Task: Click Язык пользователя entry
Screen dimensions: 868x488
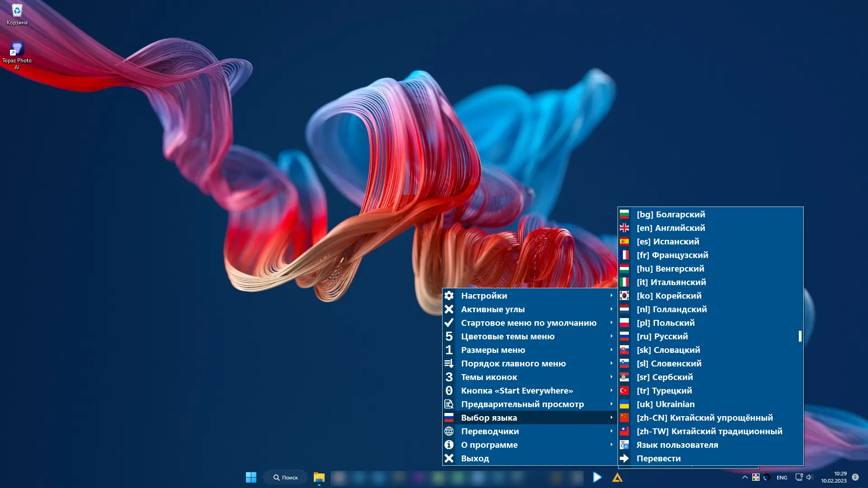Action: pyautogui.click(x=677, y=445)
